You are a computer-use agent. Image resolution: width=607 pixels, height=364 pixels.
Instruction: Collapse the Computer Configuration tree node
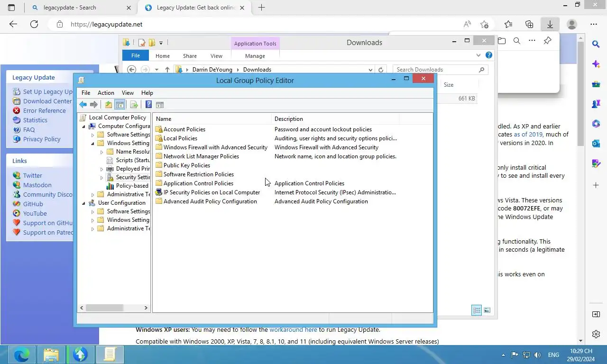click(x=84, y=126)
